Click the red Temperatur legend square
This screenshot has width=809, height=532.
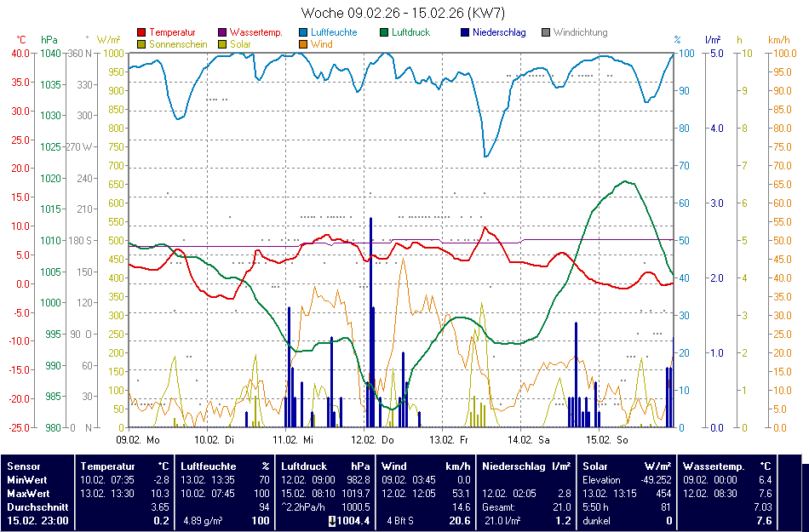(x=141, y=33)
